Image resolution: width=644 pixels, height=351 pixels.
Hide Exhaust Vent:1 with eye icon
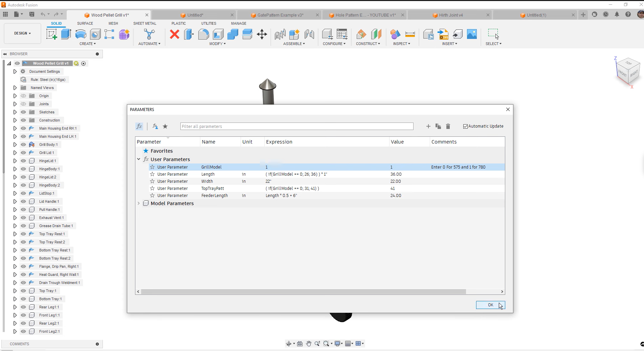click(x=23, y=218)
